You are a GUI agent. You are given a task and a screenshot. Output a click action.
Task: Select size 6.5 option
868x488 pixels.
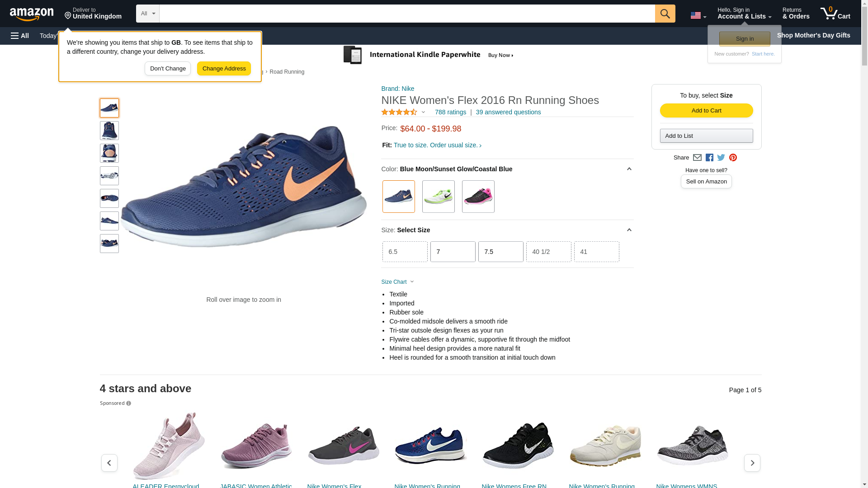(405, 252)
